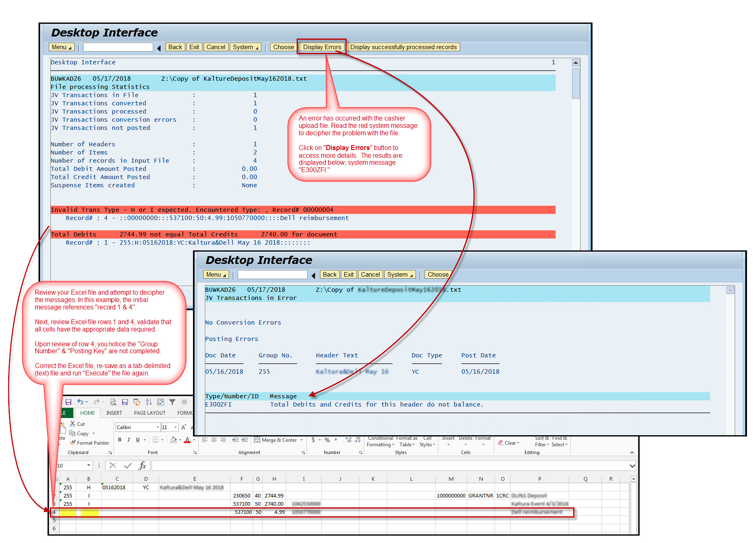The width and height of the screenshot is (756, 543).
Task: Switch to the PAGE LAYOUT ribbon tab
Action: [150, 413]
